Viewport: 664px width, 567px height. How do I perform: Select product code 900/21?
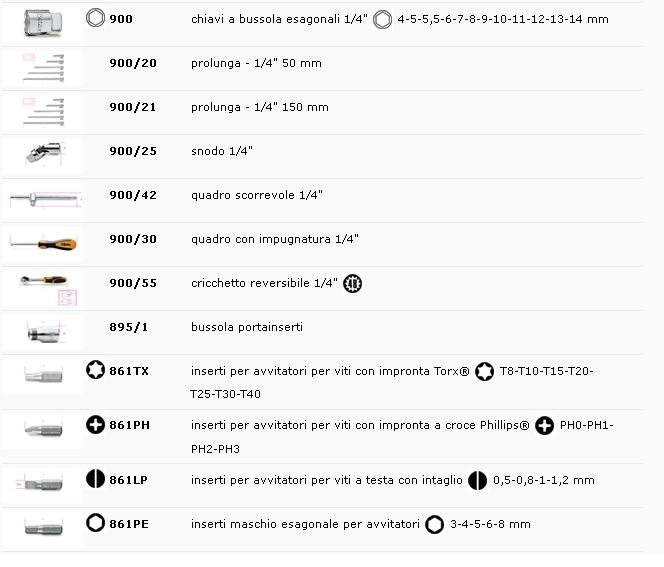(133, 107)
